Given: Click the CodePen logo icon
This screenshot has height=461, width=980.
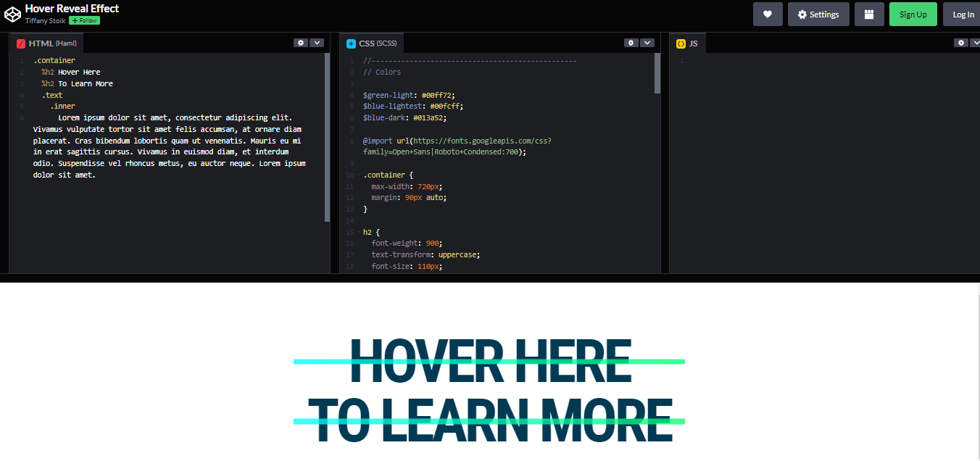Looking at the screenshot, I should 12,13.
